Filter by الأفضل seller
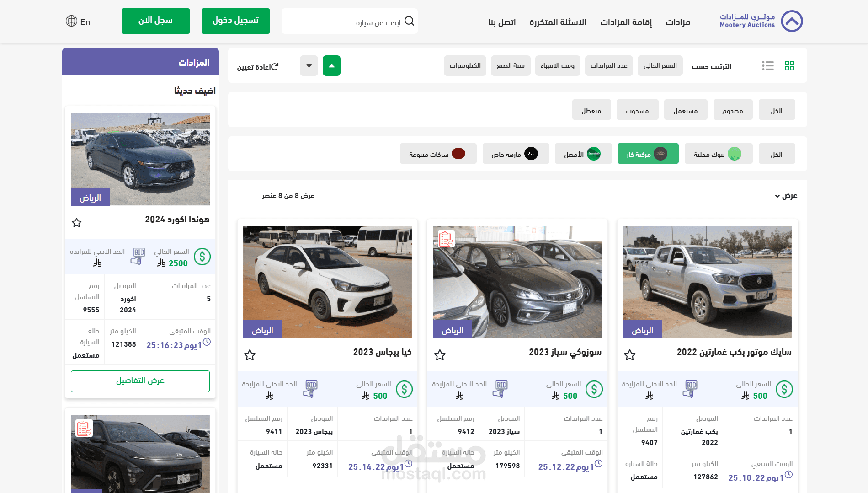This screenshot has height=493, width=868. pyautogui.click(x=583, y=154)
